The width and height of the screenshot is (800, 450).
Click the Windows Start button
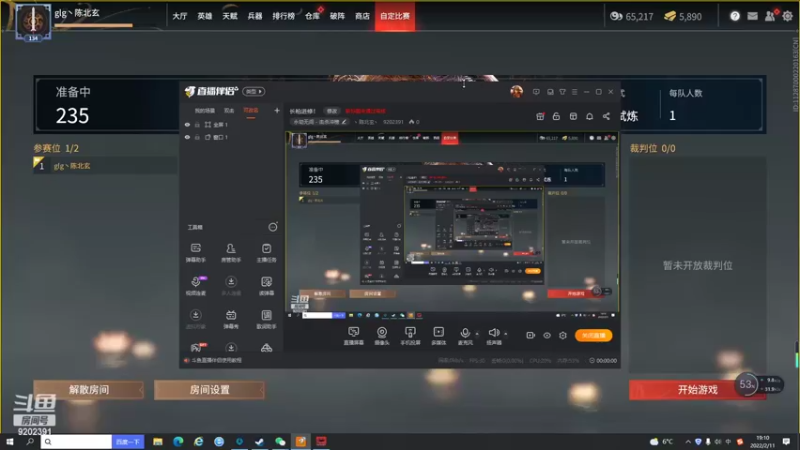pos(10,441)
